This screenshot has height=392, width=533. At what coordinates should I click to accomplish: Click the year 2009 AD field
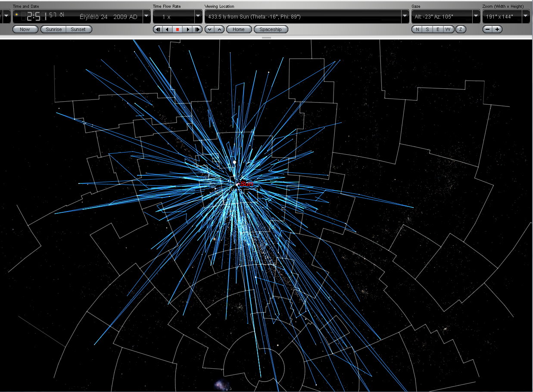[125, 17]
